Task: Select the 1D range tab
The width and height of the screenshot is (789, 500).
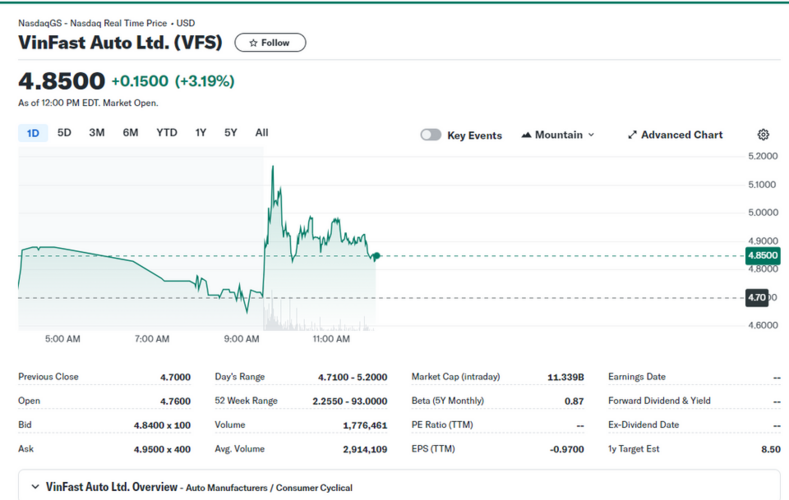Action: click(x=33, y=133)
